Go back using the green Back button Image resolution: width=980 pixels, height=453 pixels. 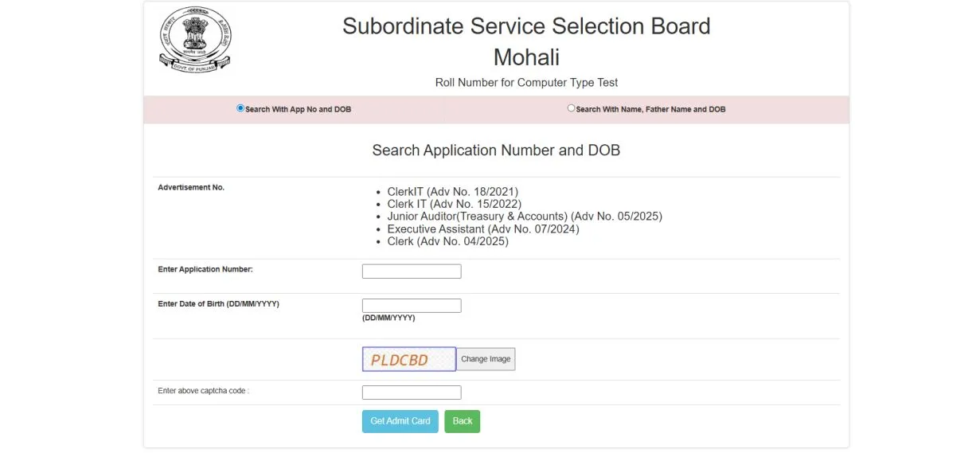coord(463,421)
